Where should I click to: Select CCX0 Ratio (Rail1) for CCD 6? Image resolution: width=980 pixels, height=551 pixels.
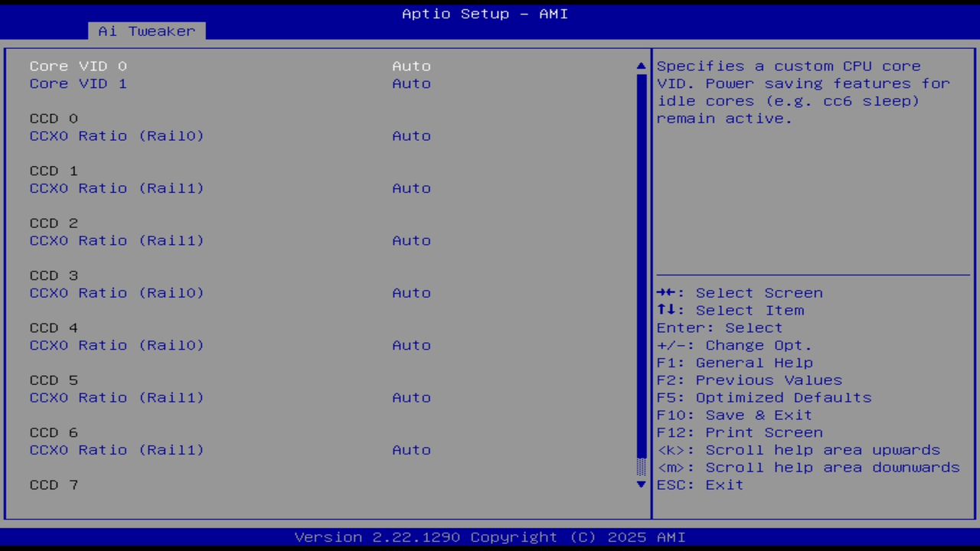pyautogui.click(x=411, y=450)
